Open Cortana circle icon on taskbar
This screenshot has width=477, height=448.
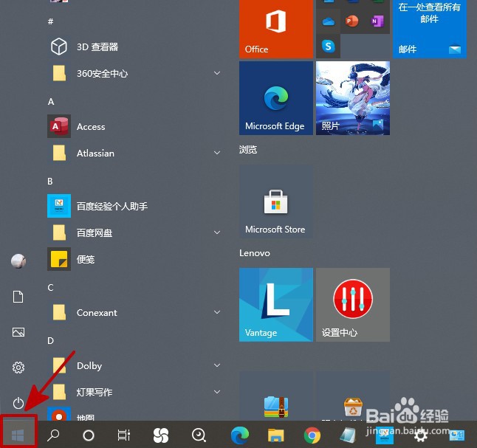(89, 435)
